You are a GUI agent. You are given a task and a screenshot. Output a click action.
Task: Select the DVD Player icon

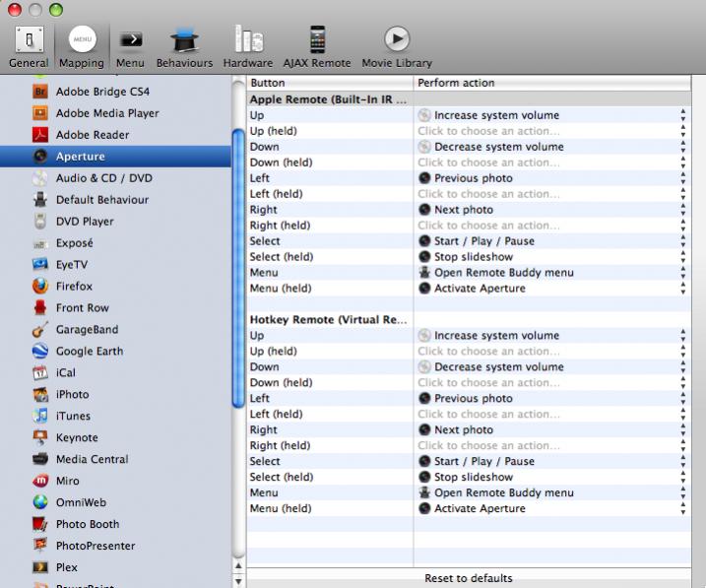(40, 221)
